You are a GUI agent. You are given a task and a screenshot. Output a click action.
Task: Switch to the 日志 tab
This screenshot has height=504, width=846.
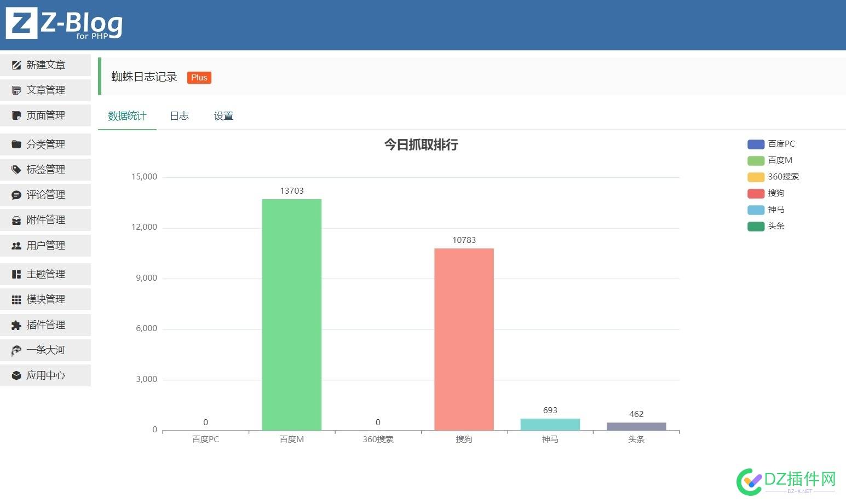(179, 116)
